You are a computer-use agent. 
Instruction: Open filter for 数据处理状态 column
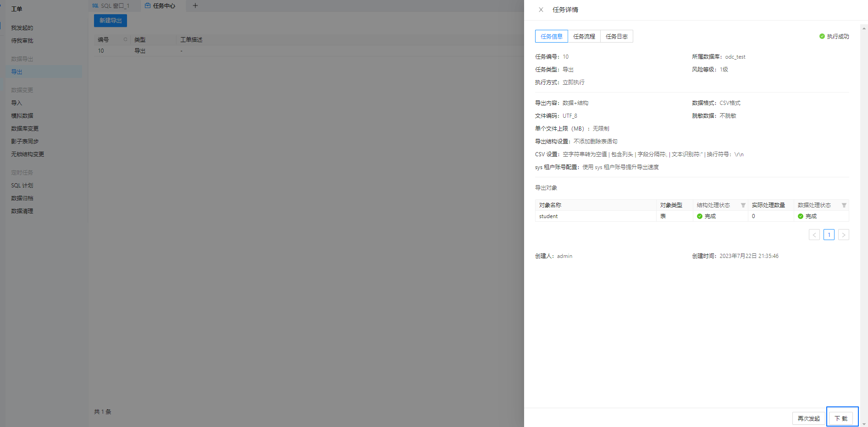844,205
